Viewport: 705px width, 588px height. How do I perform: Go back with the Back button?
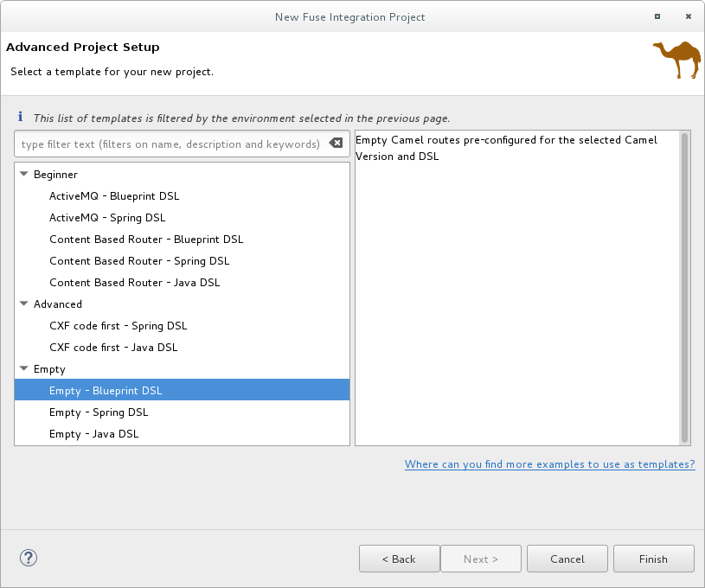pos(399,559)
